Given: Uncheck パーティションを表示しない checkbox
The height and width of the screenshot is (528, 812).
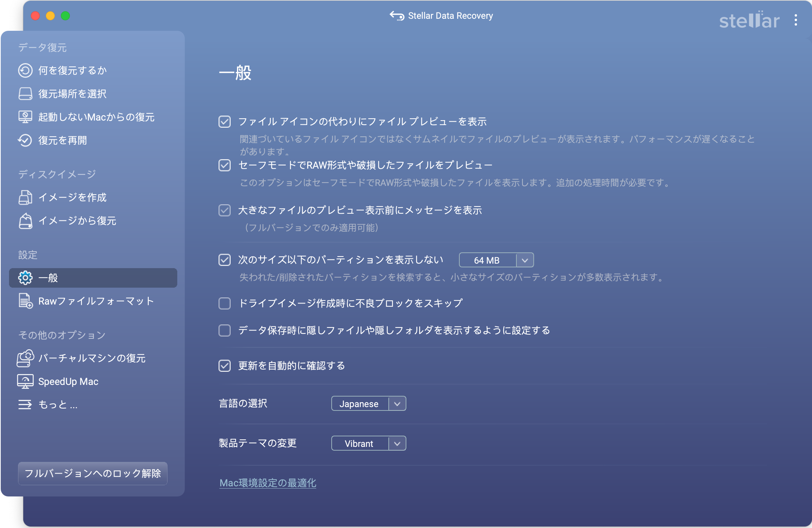Looking at the screenshot, I should pos(225,260).
